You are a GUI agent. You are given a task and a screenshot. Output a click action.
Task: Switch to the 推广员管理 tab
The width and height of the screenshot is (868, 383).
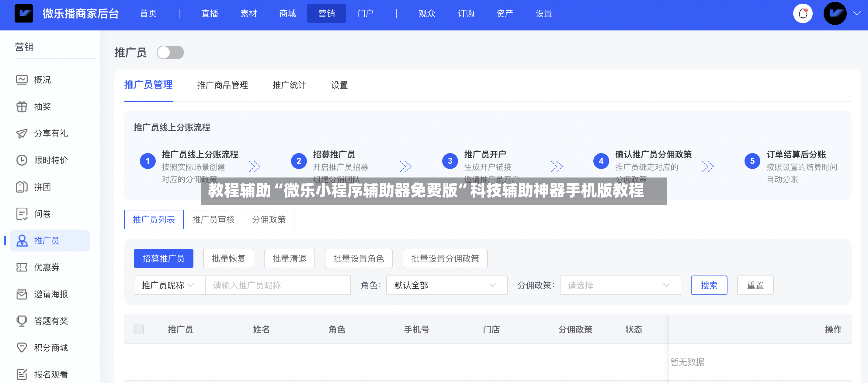point(148,85)
